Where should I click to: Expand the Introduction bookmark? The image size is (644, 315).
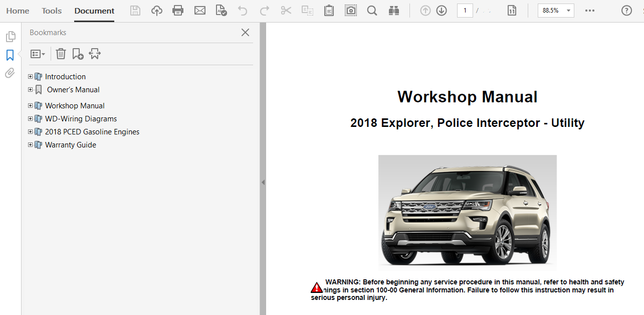tap(31, 77)
